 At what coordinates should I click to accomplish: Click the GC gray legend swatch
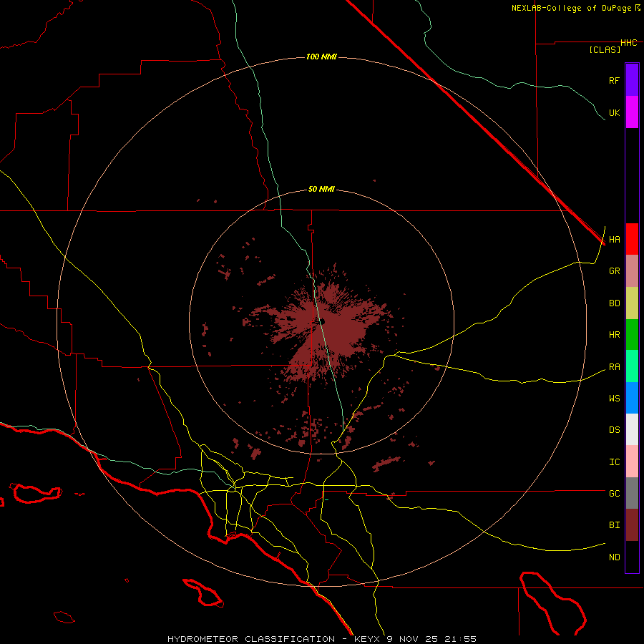[x=632, y=493]
